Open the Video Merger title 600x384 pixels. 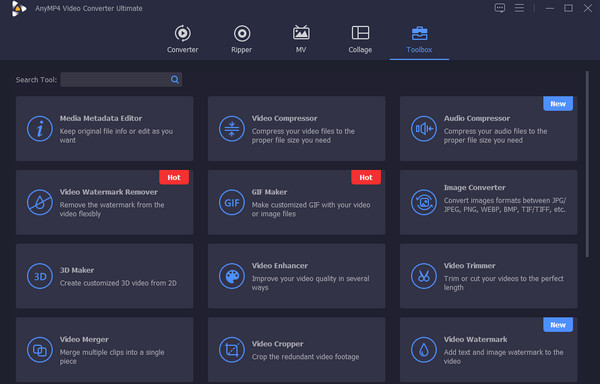click(84, 339)
